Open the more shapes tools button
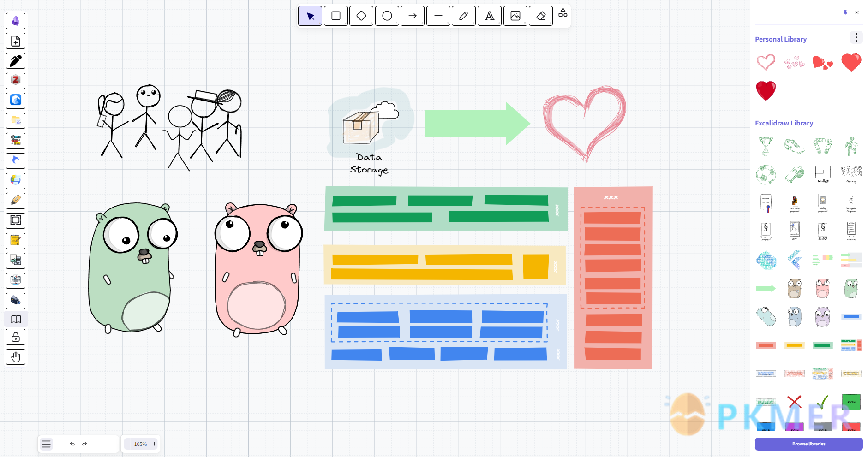This screenshot has height=457, width=868. [x=563, y=13]
